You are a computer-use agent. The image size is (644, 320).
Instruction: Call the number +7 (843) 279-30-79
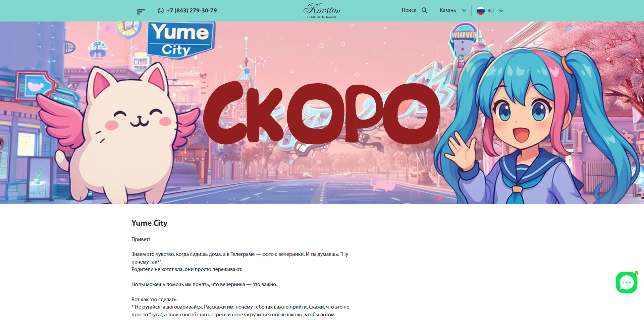point(192,11)
